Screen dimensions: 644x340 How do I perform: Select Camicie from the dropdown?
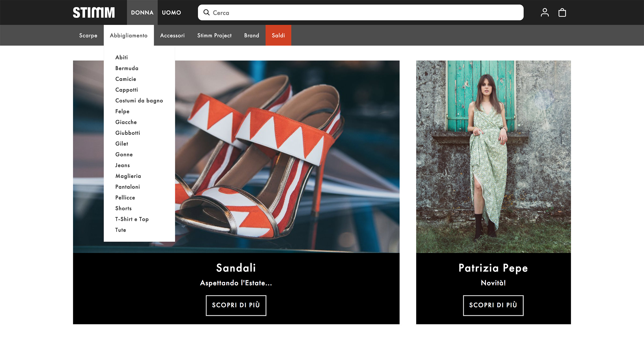pyautogui.click(x=126, y=79)
